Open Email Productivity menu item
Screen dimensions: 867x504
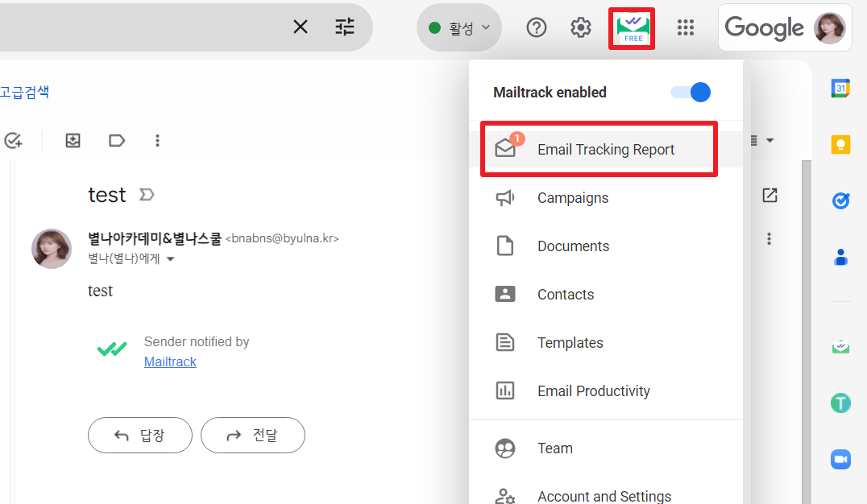click(x=605, y=391)
